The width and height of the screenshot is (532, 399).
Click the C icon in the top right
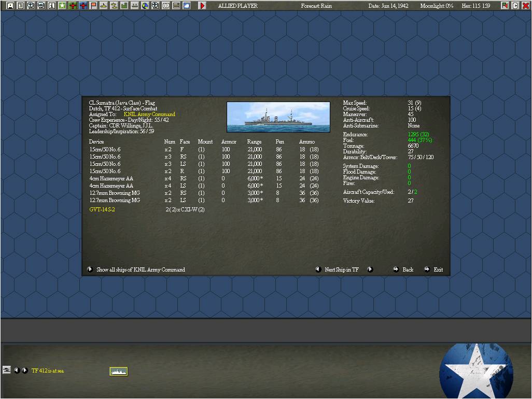click(515, 5)
